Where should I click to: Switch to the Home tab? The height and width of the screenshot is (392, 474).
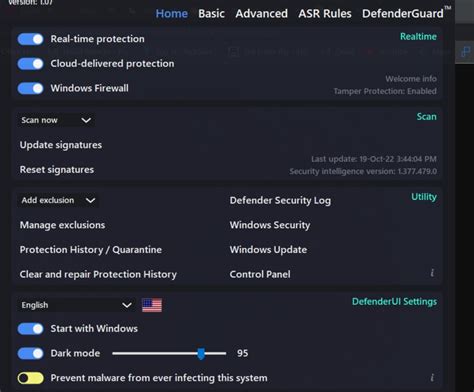(x=172, y=14)
